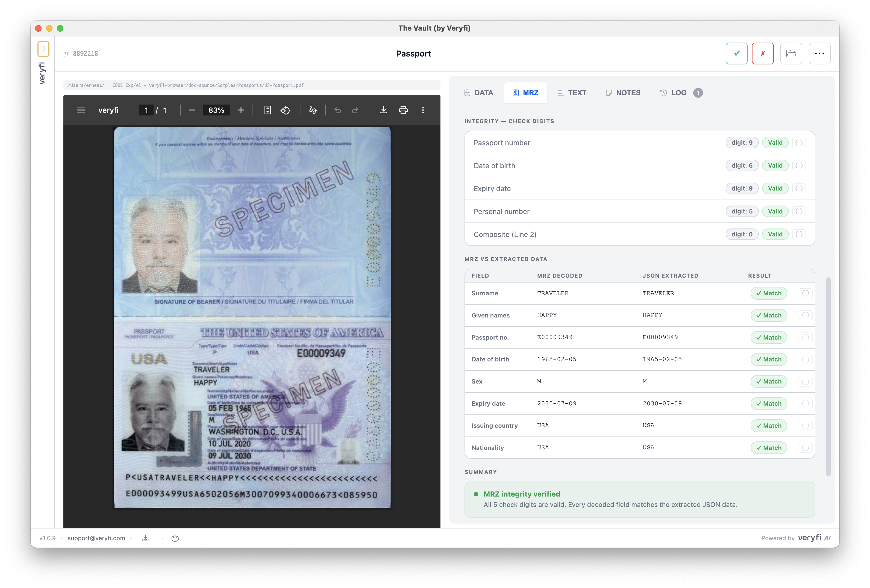
Task: Open the kebab menu in the viewer toolbar
Action: click(423, 110)
